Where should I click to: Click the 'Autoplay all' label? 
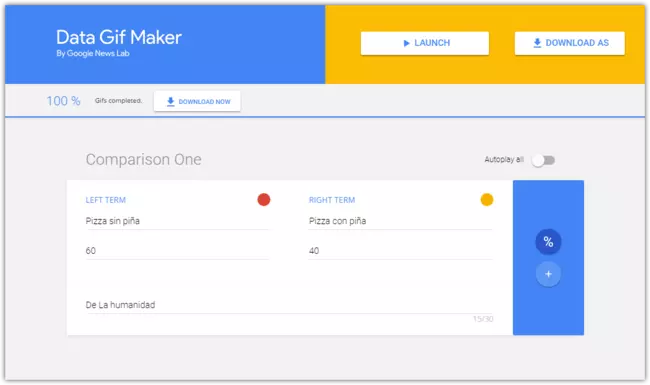tap(504, 160)
